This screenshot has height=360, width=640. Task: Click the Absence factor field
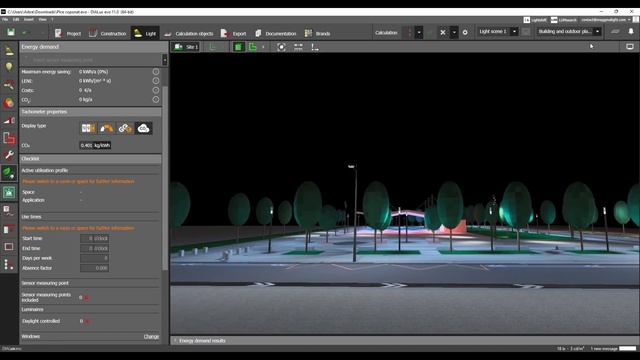(x=94, y=268)
